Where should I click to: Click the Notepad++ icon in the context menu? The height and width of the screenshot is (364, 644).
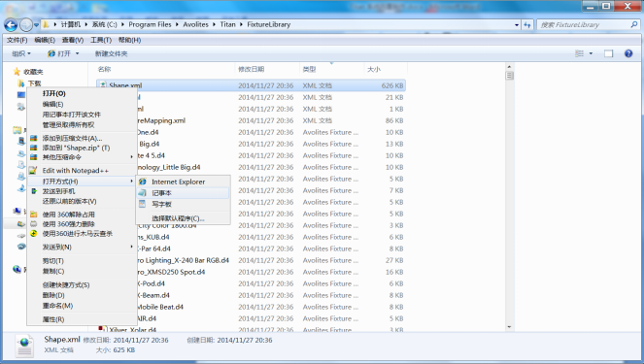(33, 170)
